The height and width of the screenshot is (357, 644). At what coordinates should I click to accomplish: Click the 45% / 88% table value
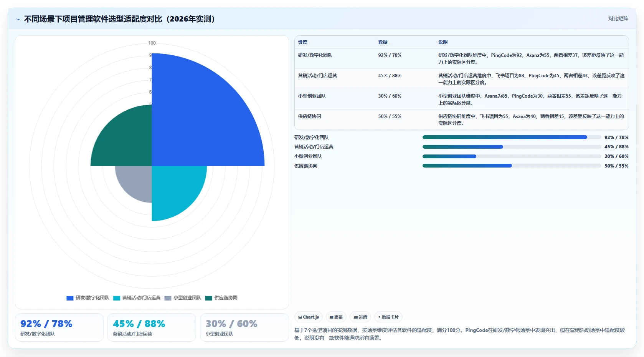pyautogui.click(x=390, y=76)
